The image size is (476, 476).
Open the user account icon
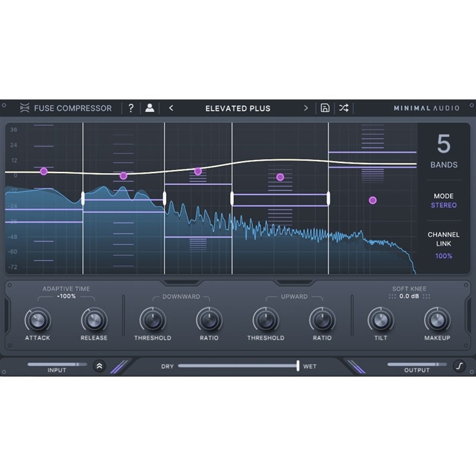tap(149, 108)
